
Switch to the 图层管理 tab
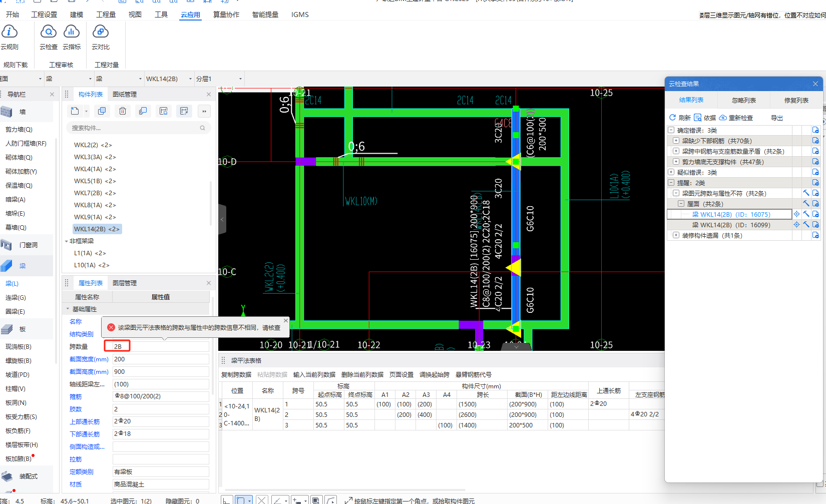(x=125, y=283)
